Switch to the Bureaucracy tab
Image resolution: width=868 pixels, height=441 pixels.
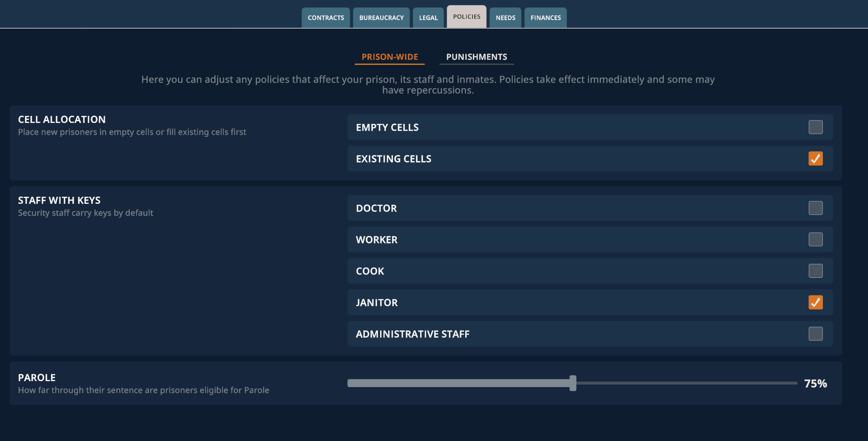(x=381, y=18)
